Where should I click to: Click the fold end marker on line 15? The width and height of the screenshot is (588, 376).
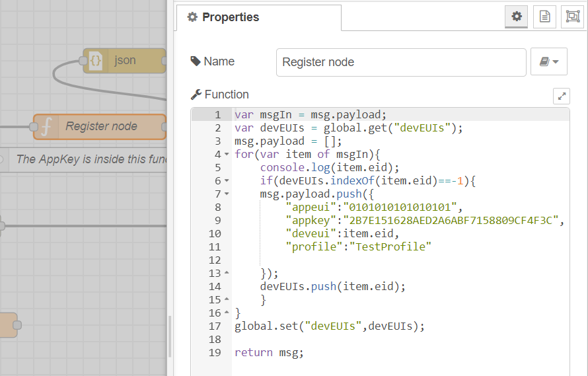(227, 299)
